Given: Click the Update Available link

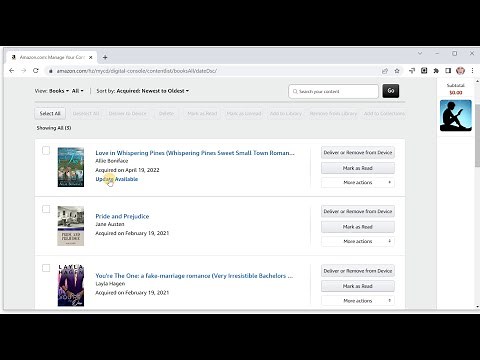Looking at the screenshot, I should coord(117,179).
